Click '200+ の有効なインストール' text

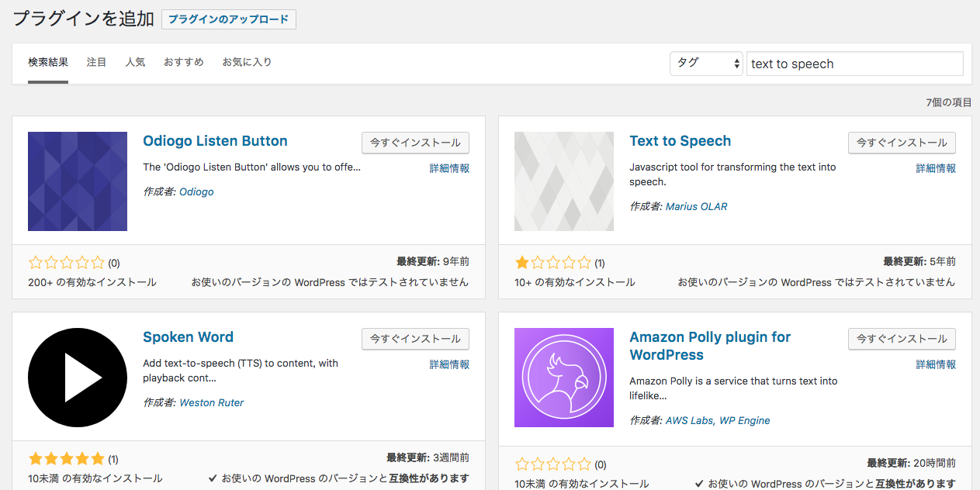(92, 282)
